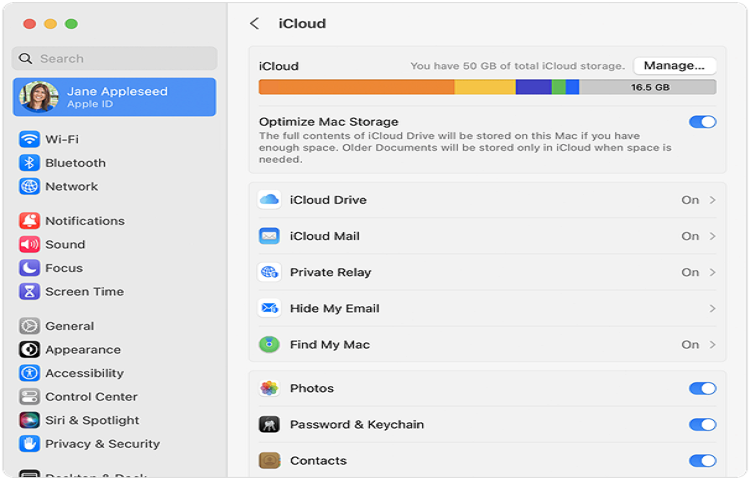
Task: Expand Find My Mac chevron
Action: click(712, 345)
